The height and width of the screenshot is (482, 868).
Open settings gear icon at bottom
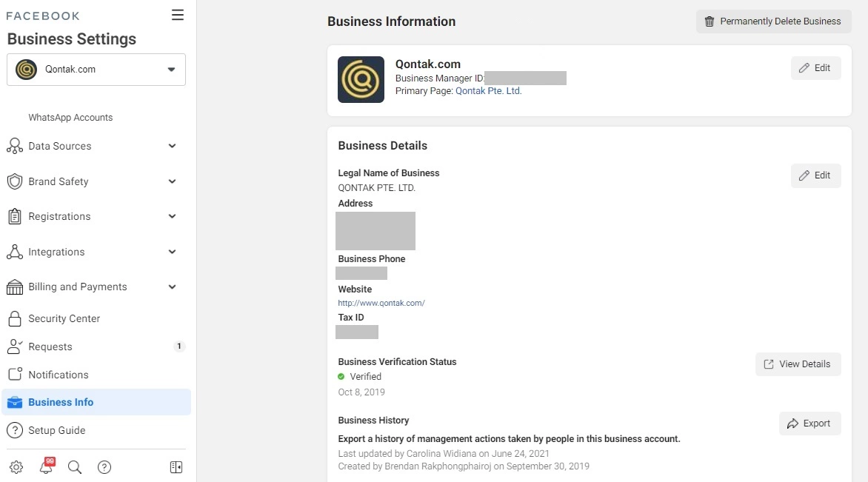point(16,467)
